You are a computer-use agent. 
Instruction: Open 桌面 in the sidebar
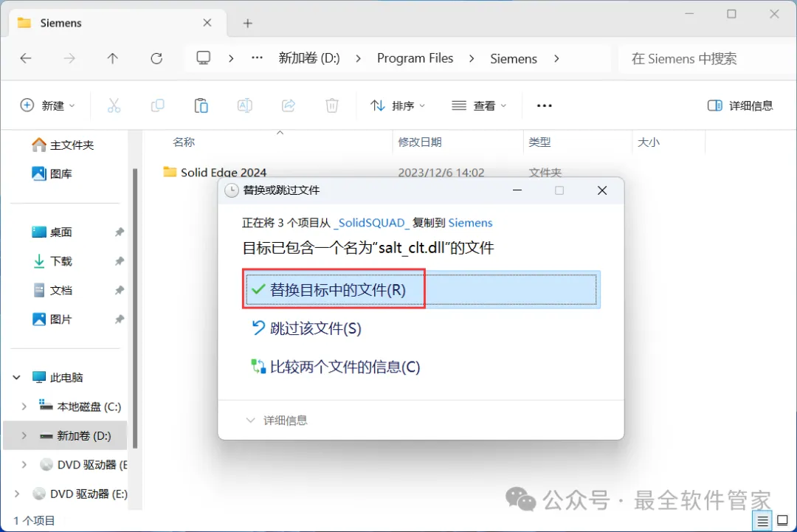(x=52, y=232)
